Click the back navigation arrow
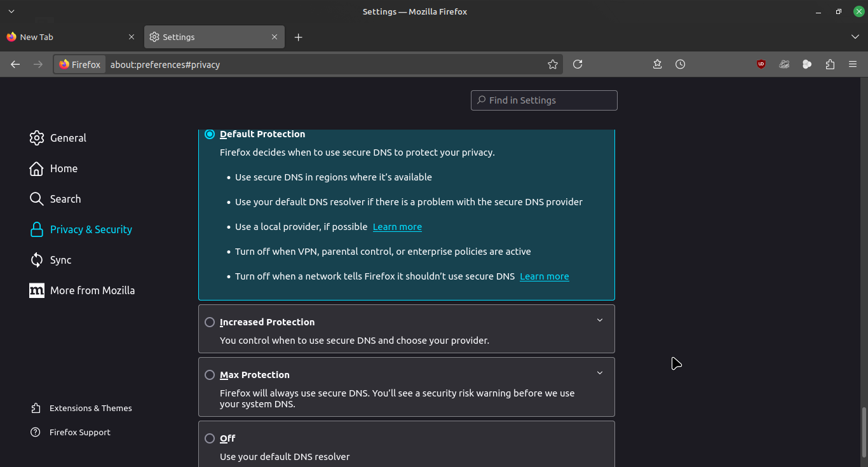Viewport: 868px width, 467px height. coord(15,64)
